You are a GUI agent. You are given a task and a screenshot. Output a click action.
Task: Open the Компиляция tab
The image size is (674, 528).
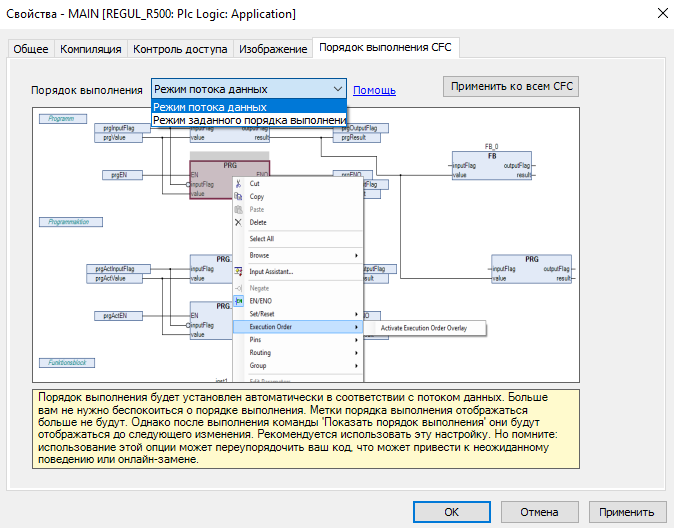(91, 49)
